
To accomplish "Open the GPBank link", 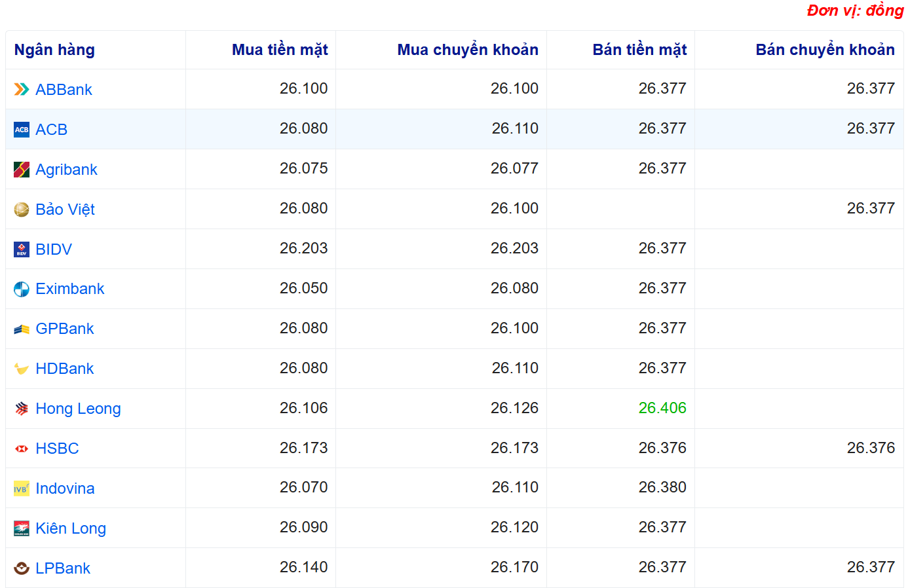I will [64, 329].
